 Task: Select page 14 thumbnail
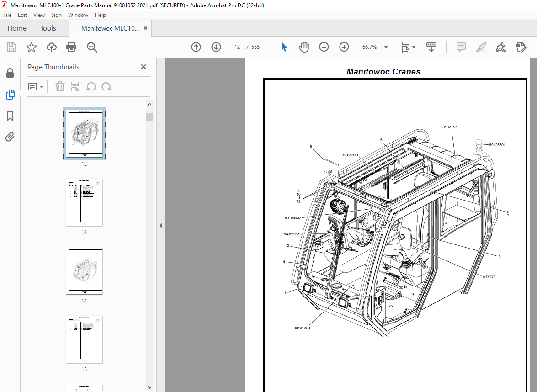[84, 270]
